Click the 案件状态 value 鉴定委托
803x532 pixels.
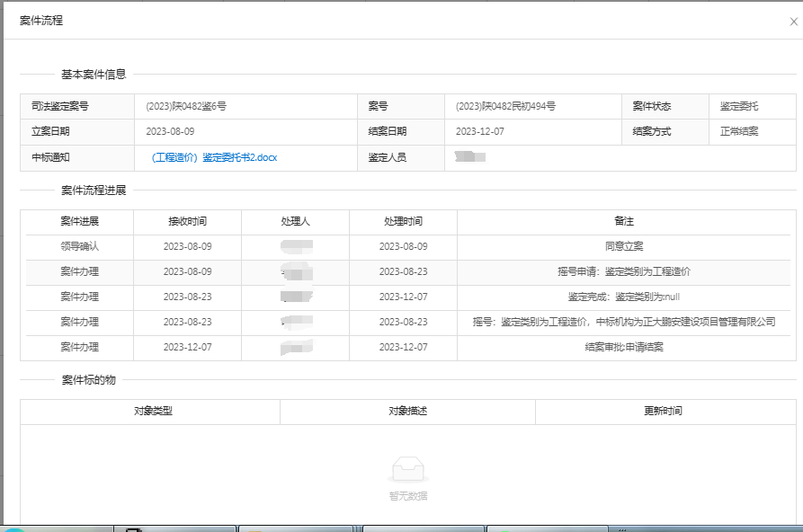tap(739, 106)
